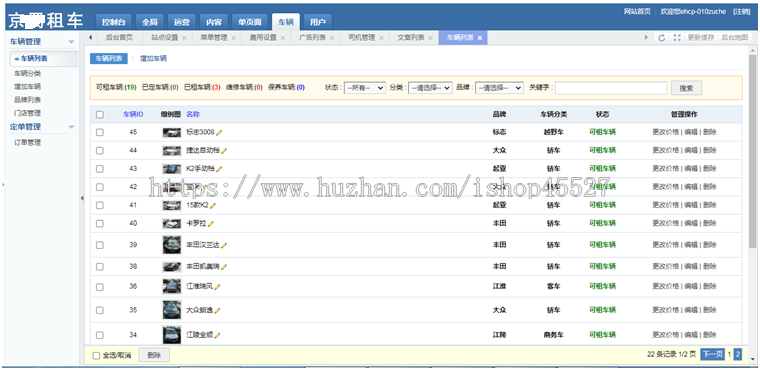Open the 状态 dropdown showing --所有--
This screenshot has width=760, height=370.
(364, 88)
